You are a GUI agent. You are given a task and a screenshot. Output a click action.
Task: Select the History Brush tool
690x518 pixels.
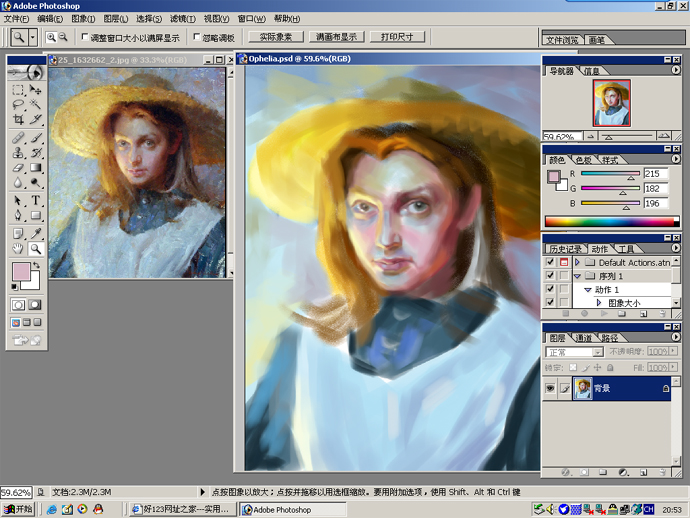click(x=35, y=153)
